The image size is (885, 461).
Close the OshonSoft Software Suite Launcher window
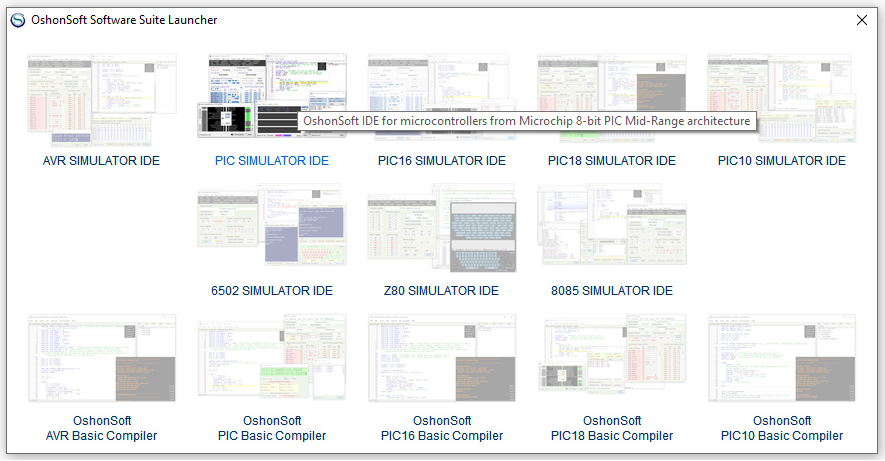pos(862,20)
